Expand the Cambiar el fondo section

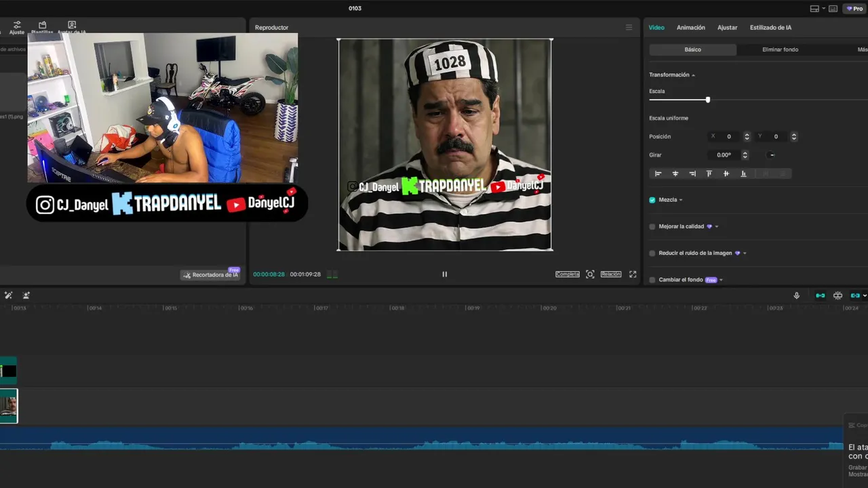tap(721, 279)
